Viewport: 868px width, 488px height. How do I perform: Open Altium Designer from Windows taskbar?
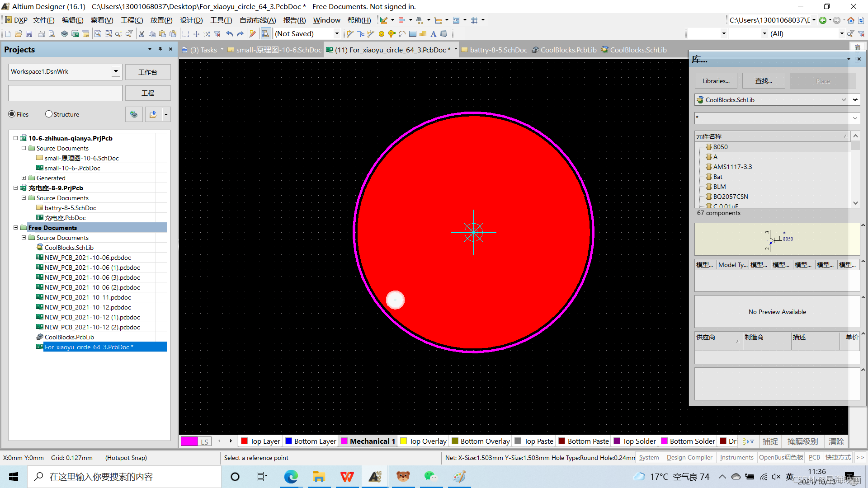tap(375, 477)
